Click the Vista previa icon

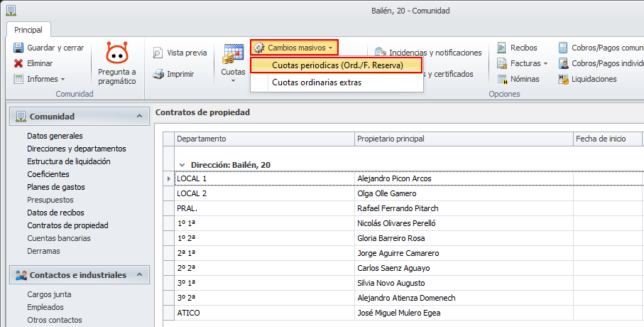click(x=158, y=53)
